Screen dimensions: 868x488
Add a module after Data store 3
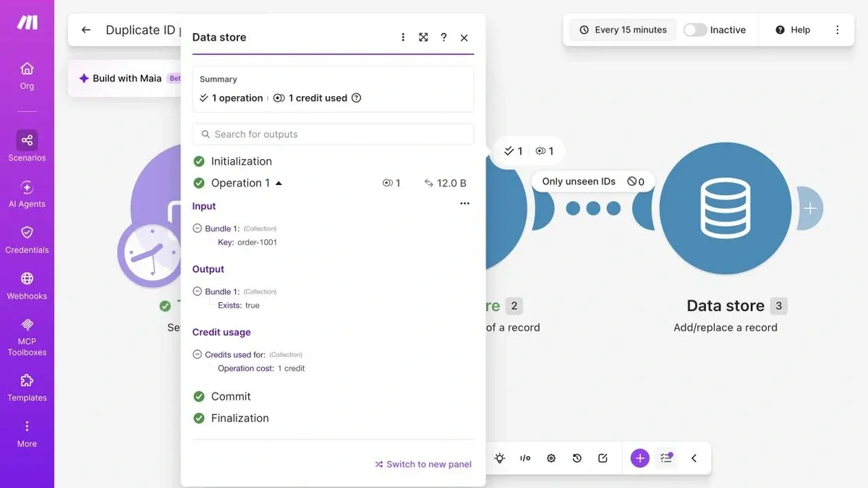pos(810,209)
